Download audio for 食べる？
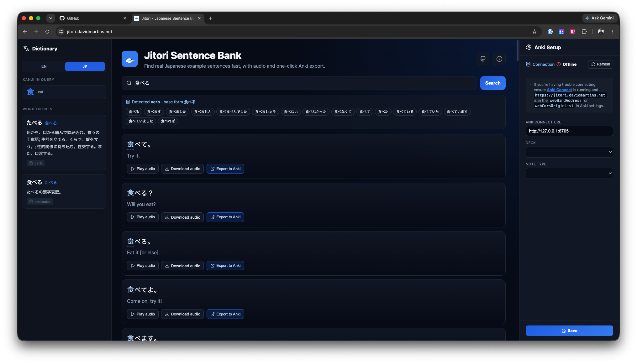The height and width of the screenshot is (364, 637). click(x=182, y=217)
